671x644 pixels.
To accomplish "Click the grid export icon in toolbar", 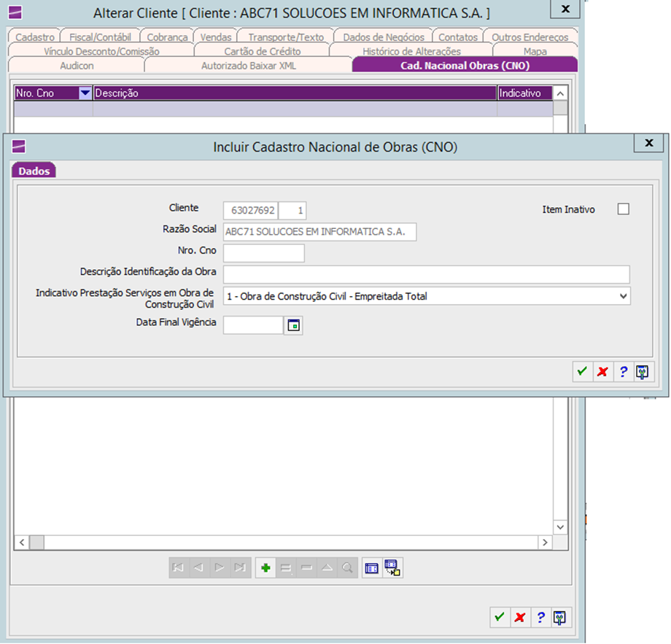I will (x=392, y=568).
